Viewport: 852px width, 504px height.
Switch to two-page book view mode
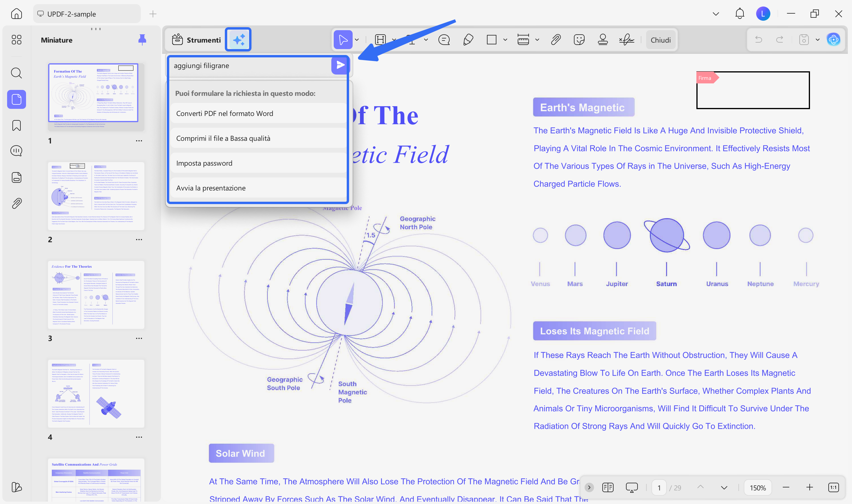click(x=608, y=487)
